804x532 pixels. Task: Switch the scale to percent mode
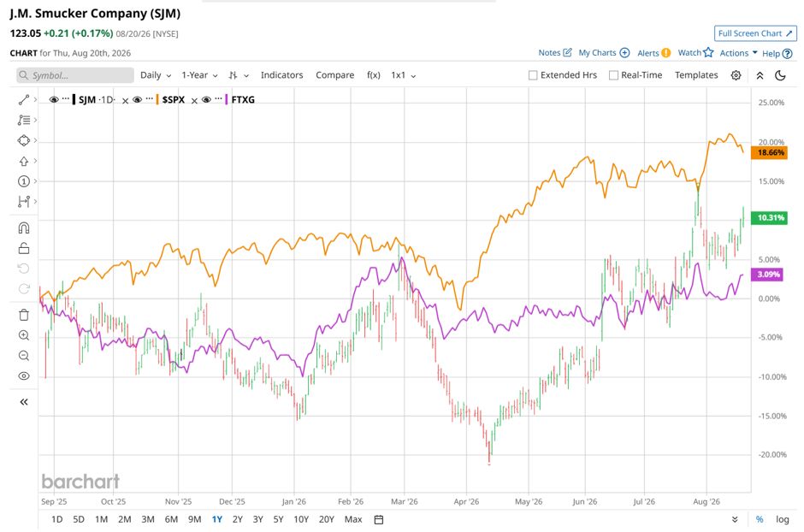click(760, 520)
